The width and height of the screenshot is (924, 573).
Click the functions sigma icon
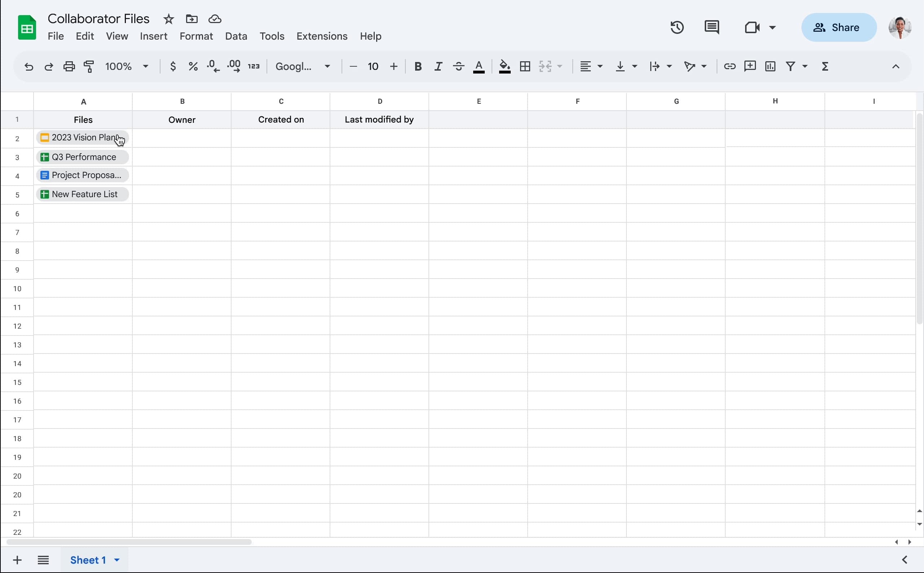[825, 66]
